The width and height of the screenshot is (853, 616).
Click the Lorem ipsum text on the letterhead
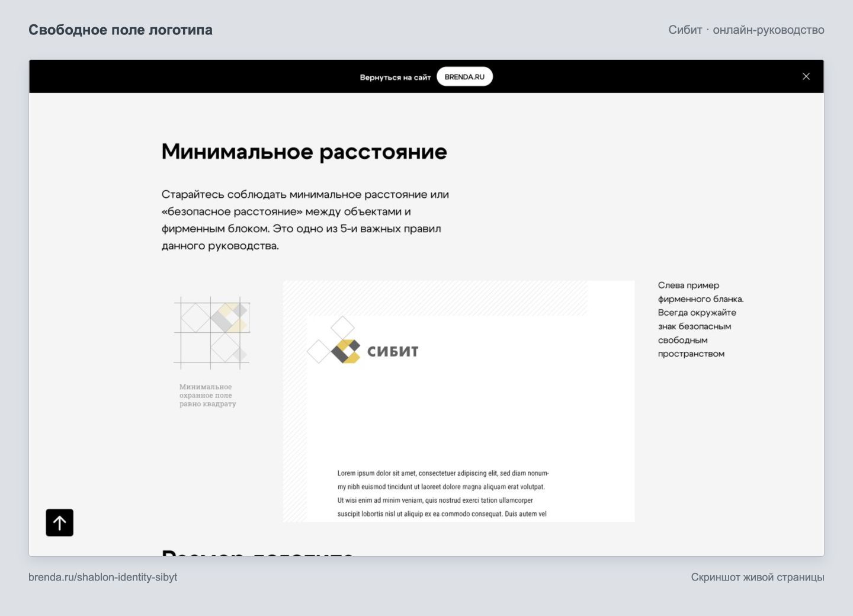coord(443,493)
